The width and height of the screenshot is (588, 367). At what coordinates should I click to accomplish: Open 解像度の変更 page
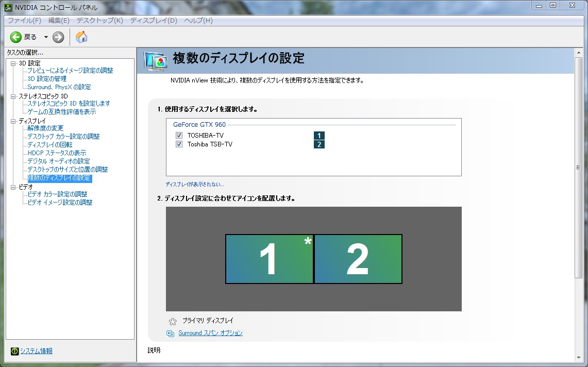[x=45, y=128]
